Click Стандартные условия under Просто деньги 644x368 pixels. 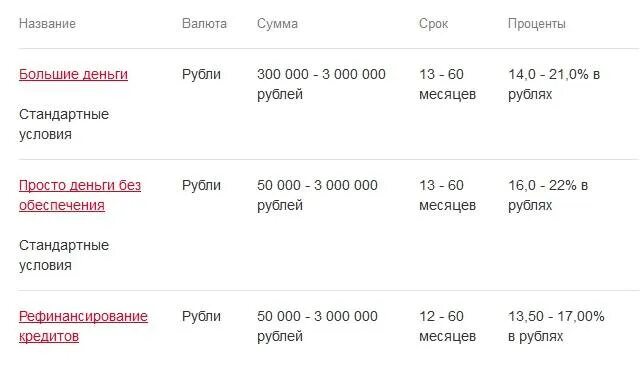[x=64, y=255]
